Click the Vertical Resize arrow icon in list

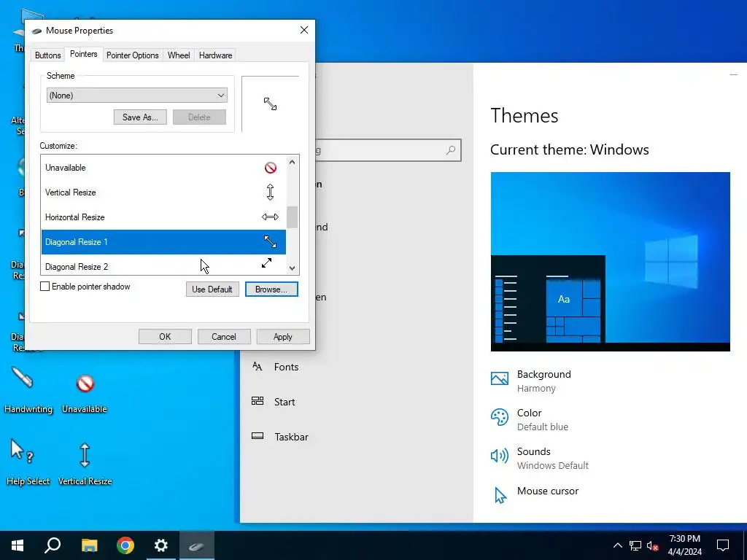[x=270, y=192]
